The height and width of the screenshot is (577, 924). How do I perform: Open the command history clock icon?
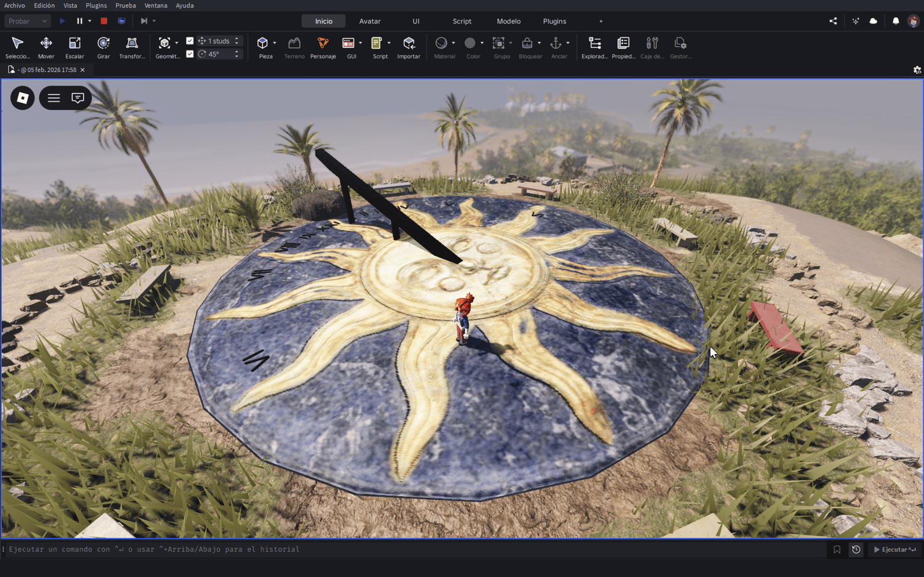coord(856,549)
